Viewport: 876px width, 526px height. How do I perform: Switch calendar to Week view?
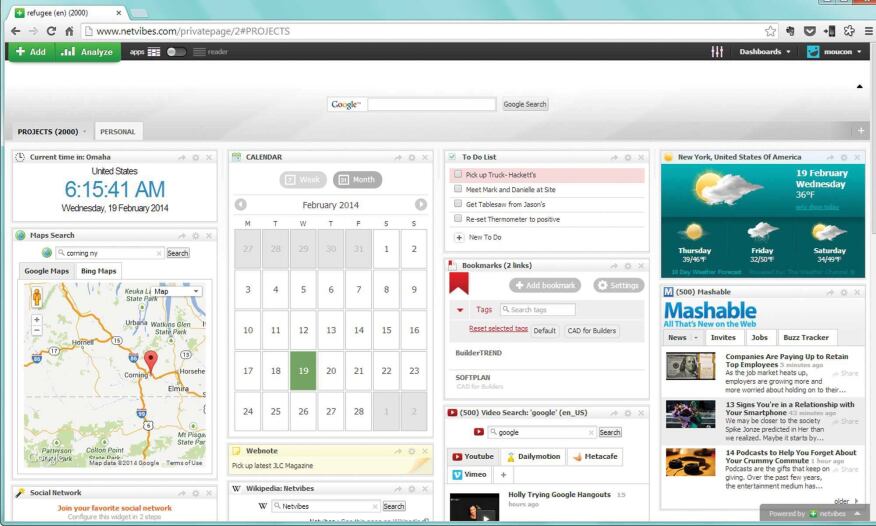pos(303,180)
